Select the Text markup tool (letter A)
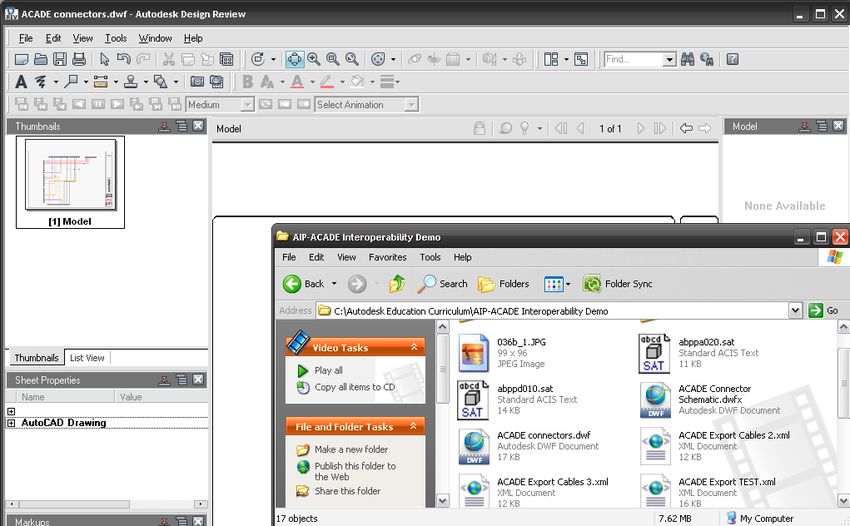Image resolution: width=850 pixels, height=526 pixels. tap(21, 82)
